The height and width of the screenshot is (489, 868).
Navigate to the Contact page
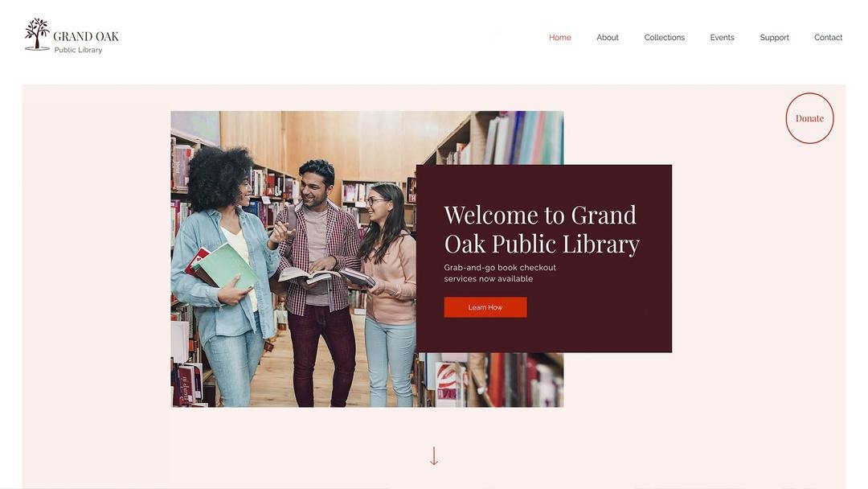pos(828,38)
